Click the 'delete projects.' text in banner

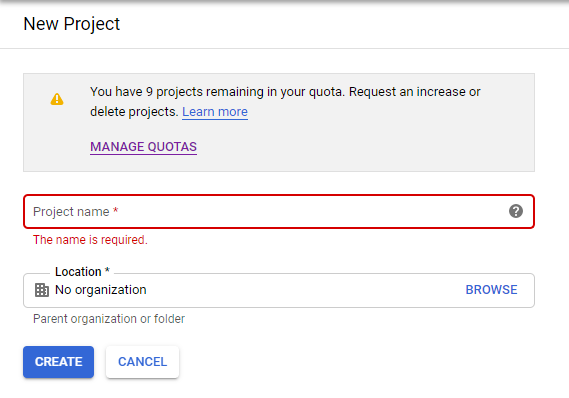pyautogui.click(x=134, y=112)
